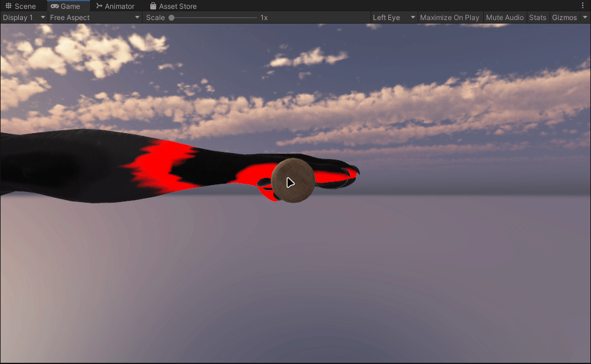This screenshot has width=591, height=364.
Task: Open the Asset Store tab
Action: point(173,6)
